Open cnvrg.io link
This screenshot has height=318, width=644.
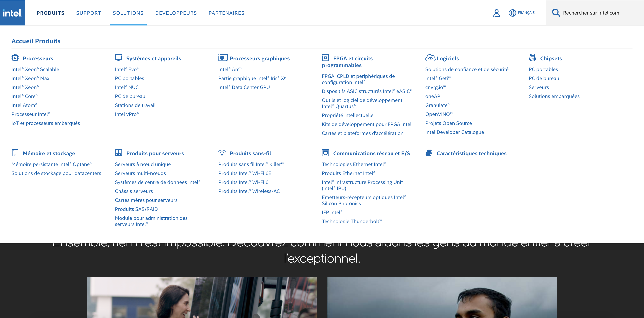(x=436, y=87)
